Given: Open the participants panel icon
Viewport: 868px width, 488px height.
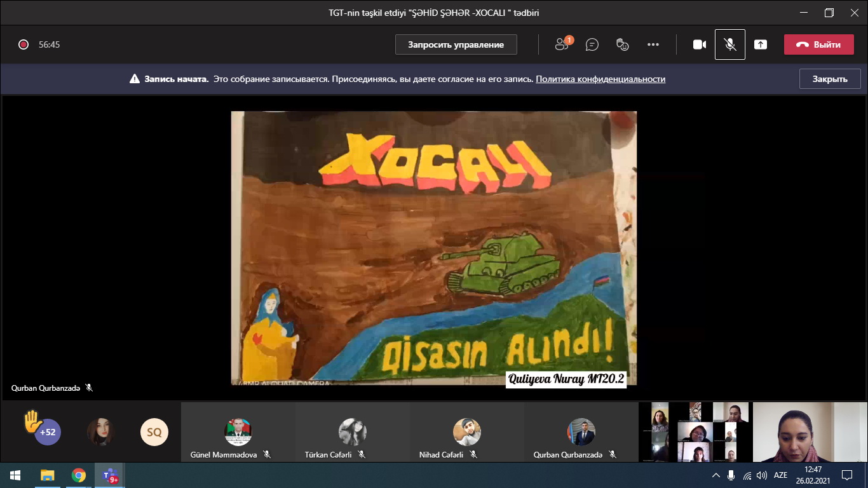Looking at the screenshot, I should (x=562, y=44).
